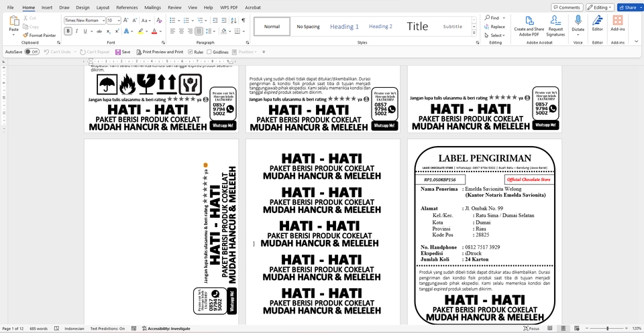Apply the Heading 1 style

click(344, 26)
